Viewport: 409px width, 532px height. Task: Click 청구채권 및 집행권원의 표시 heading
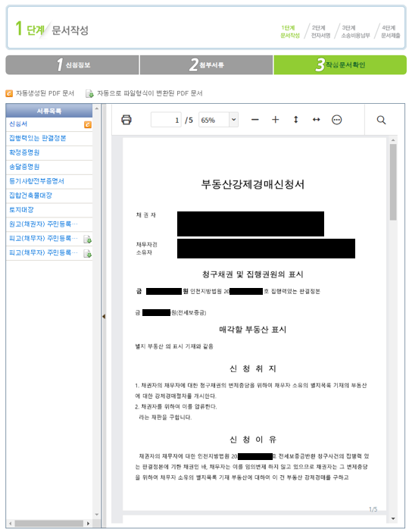253,274
